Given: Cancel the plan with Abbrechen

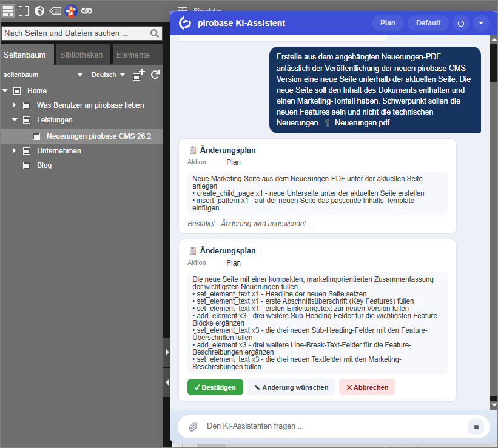Looking at the screenshot, I should [368, 387].
